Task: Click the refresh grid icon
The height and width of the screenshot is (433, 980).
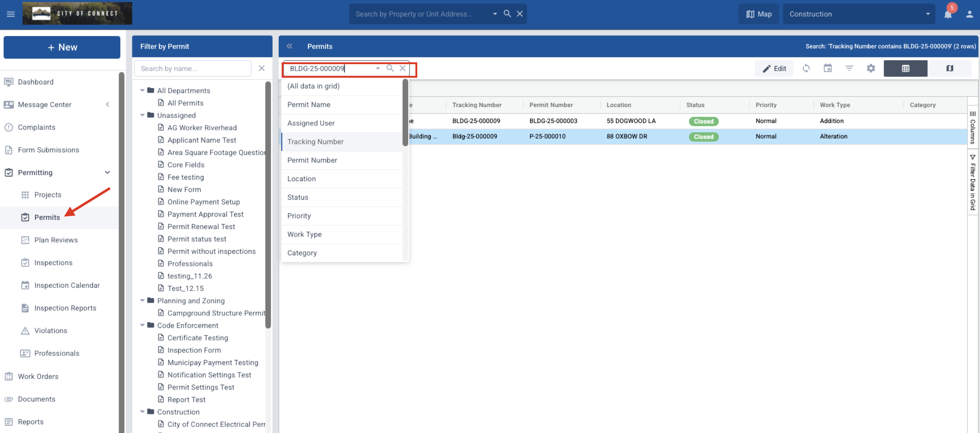Action: (x=806, y=68)
